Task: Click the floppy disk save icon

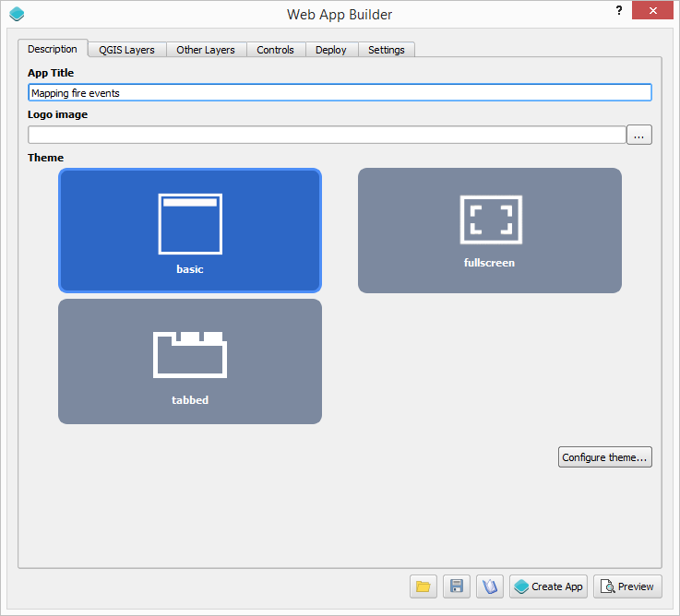Action: click(457, 586)
